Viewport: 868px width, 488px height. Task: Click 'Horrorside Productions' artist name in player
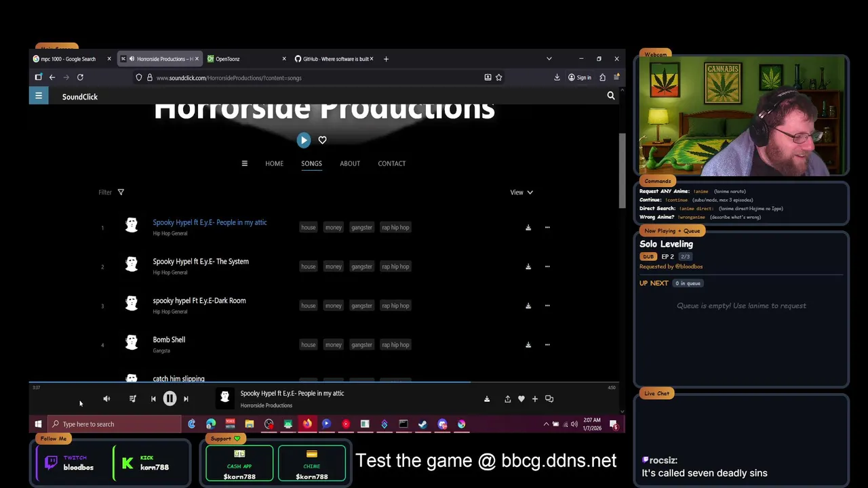coord(267,405)
